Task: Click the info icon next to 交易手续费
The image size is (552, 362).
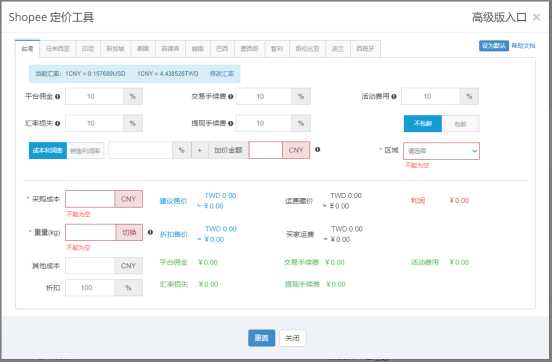Action: pyautogui.click(x=231, y=96)
